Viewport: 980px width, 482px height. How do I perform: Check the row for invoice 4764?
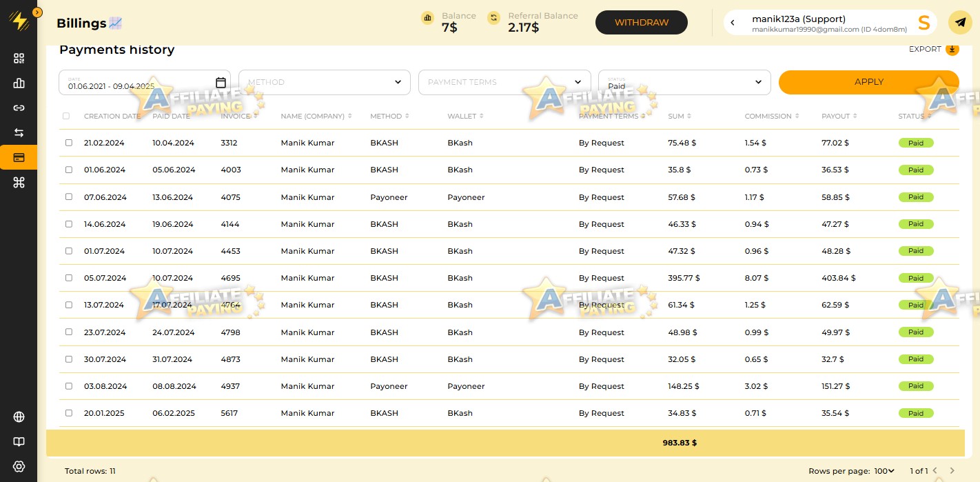(68, 305)
